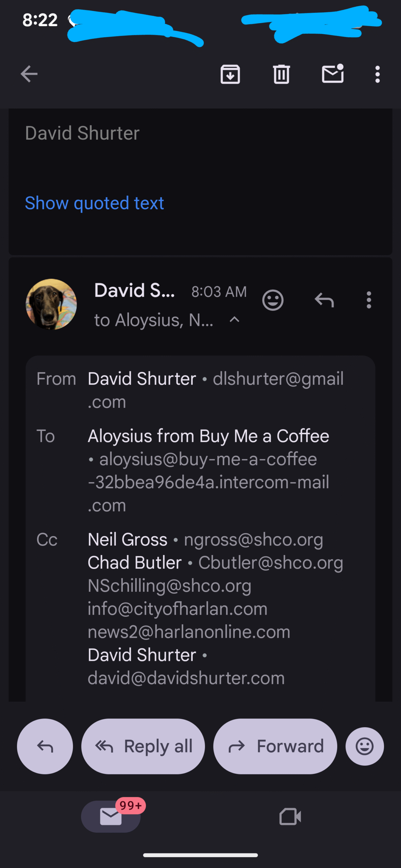Image resolution: width=401 pixels, height=868 pixels.
Task: Tap the sender's dog profile picture
Action: click(51, 304)
